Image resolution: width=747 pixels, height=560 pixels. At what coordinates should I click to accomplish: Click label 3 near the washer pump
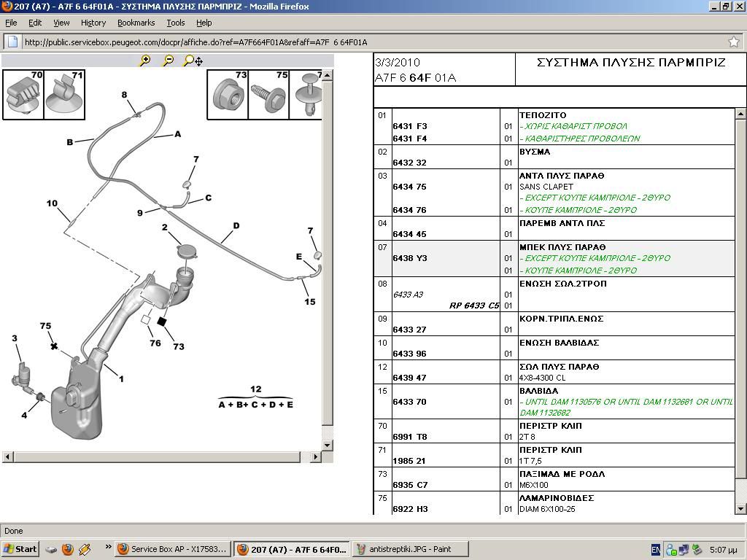pos(15,338)
